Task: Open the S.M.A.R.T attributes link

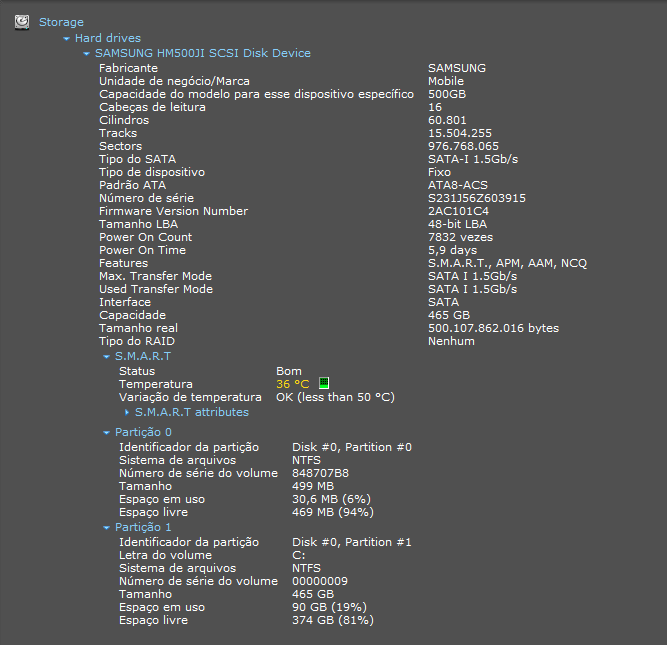Action: click(x=192, y=412)
